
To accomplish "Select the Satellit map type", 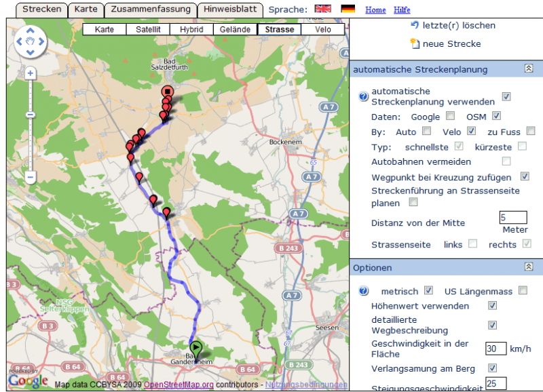I will (149, 30).
